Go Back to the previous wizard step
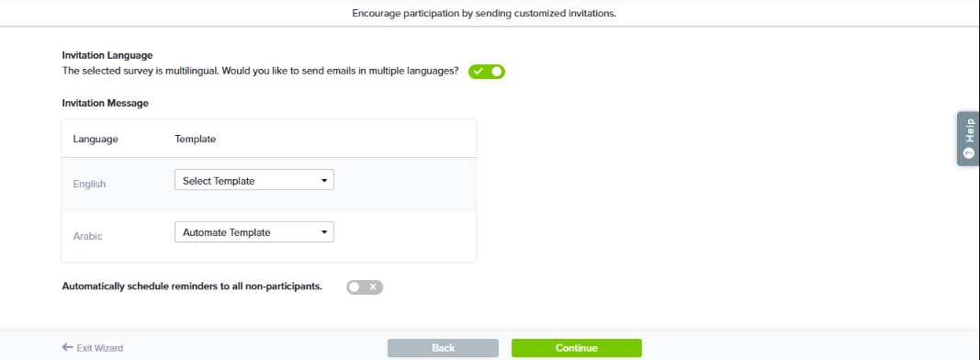The image size is (980, 360). 443,348
